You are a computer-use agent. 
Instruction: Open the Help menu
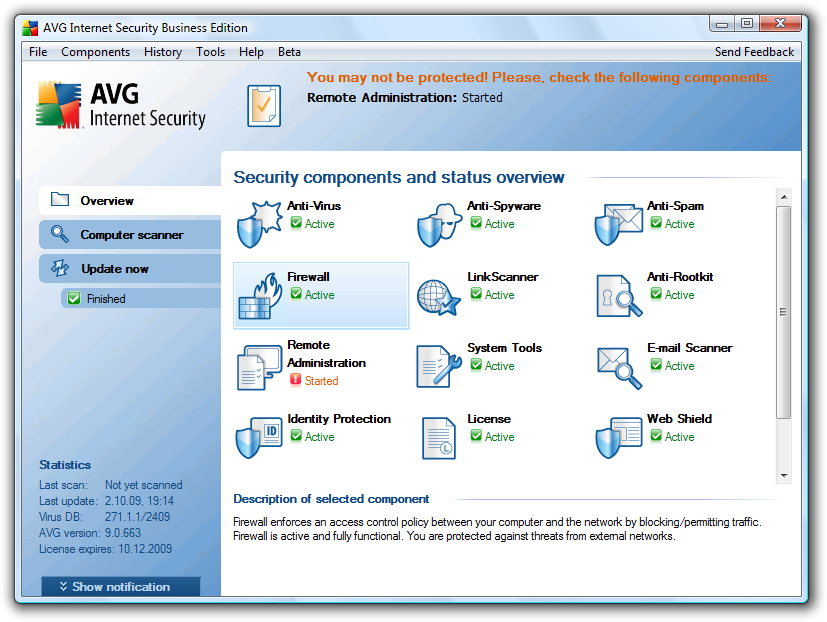pyautogui.click(x=251, y=52)
